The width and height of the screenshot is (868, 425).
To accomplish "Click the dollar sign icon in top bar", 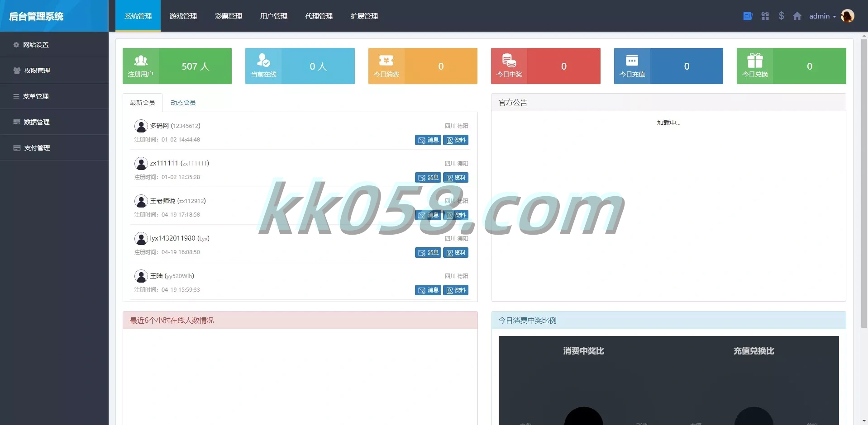I will (x=781, y=16).
